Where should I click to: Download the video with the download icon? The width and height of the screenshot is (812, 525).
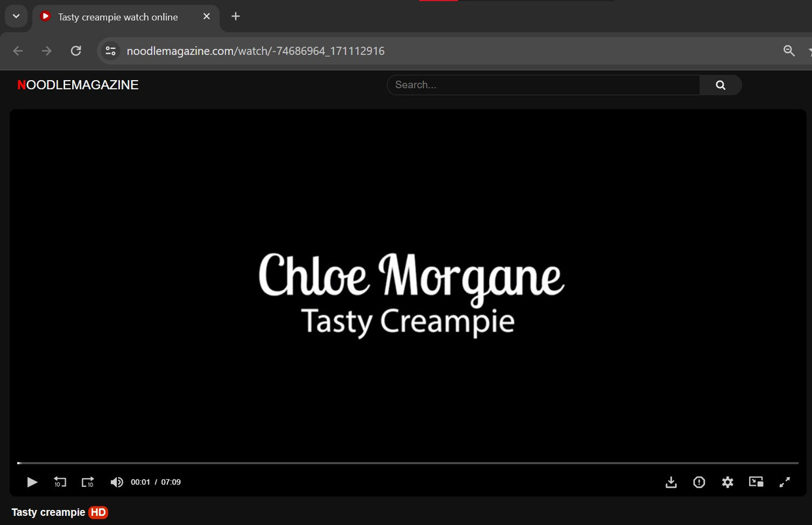point(671,482)
